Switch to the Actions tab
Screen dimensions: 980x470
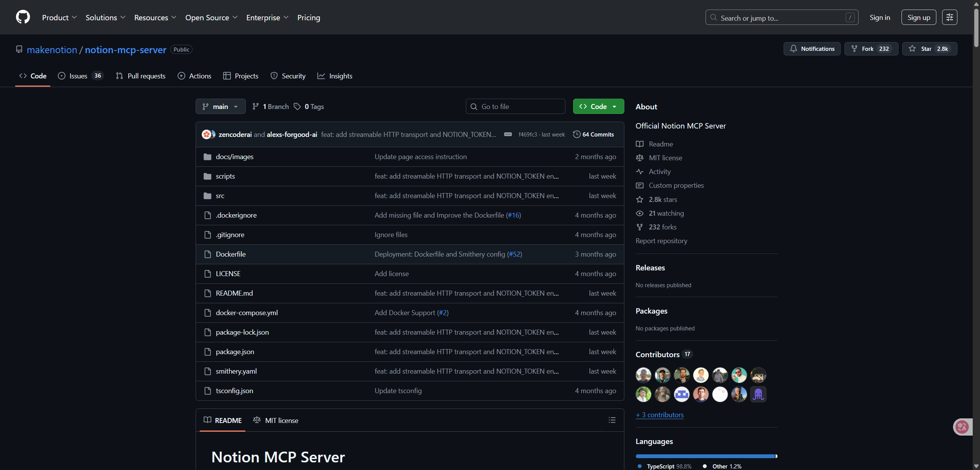[194, 76]
